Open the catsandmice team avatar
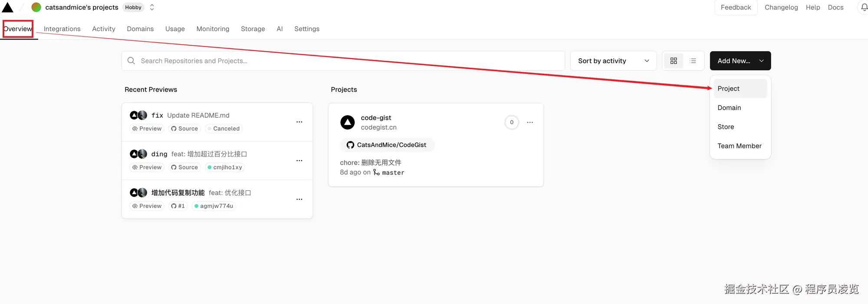The width and height of the screenshot is (868, 304). [x=36, y=7]
